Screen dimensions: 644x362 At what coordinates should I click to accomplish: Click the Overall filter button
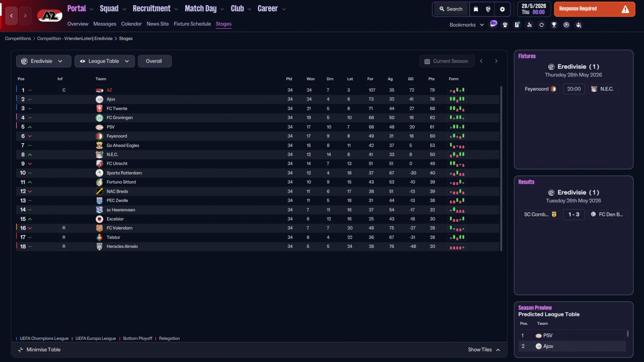(154, 61)
